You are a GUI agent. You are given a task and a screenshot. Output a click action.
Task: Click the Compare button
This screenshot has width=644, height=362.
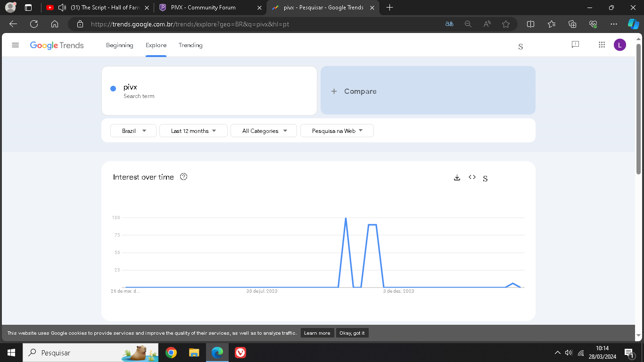pos(428,90)
